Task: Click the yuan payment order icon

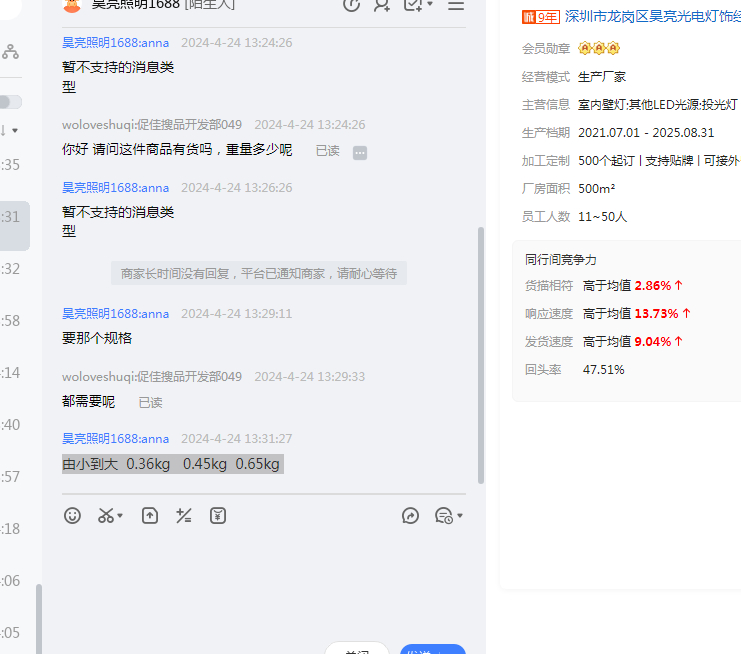Action: 218,516
